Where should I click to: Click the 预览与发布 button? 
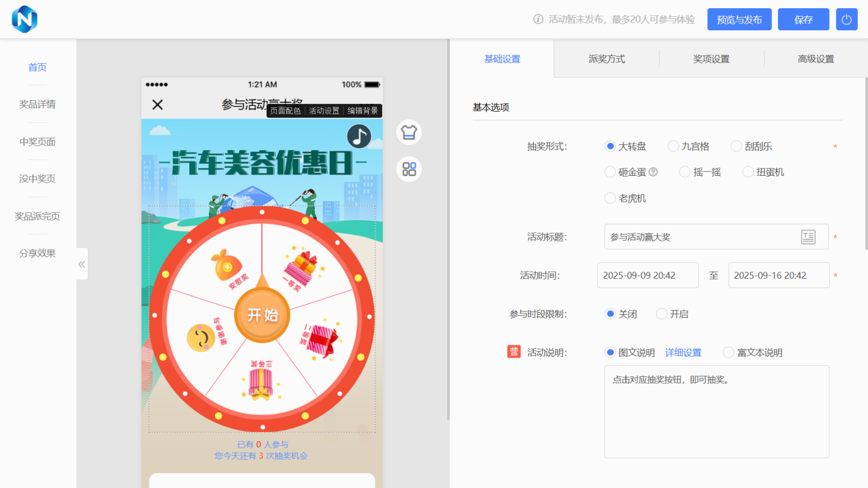(739, 19)
